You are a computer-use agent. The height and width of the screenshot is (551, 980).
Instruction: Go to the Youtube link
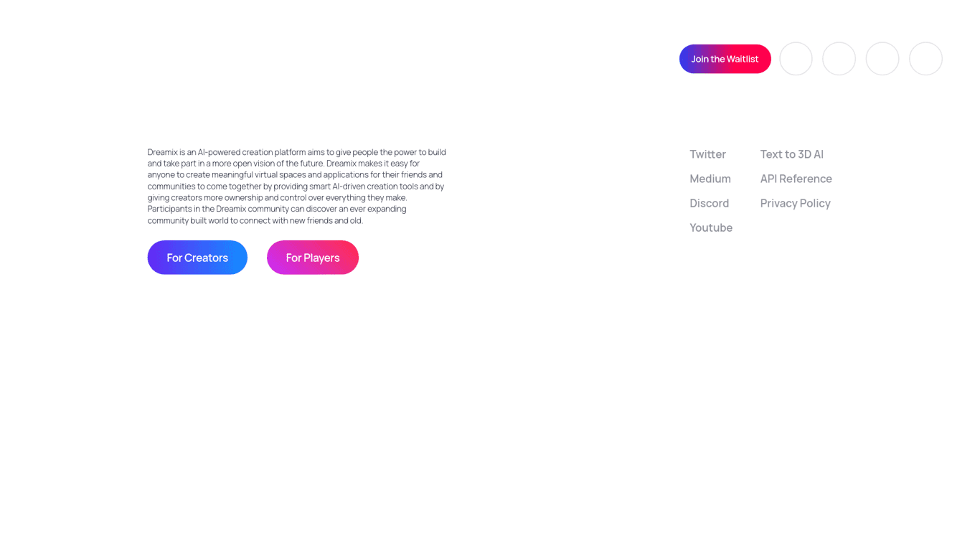pyautogui.click(x=710, y=227)
